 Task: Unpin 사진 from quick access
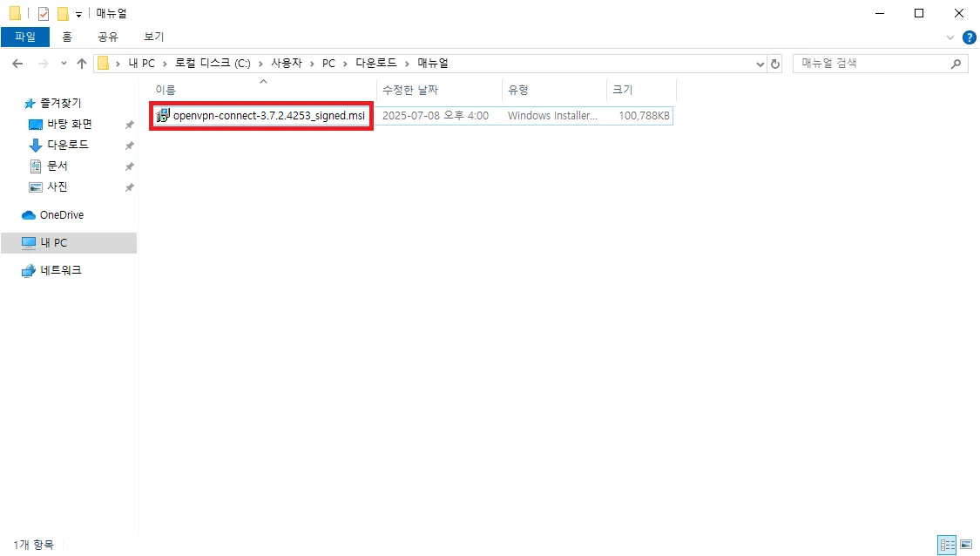pos(129,186)
